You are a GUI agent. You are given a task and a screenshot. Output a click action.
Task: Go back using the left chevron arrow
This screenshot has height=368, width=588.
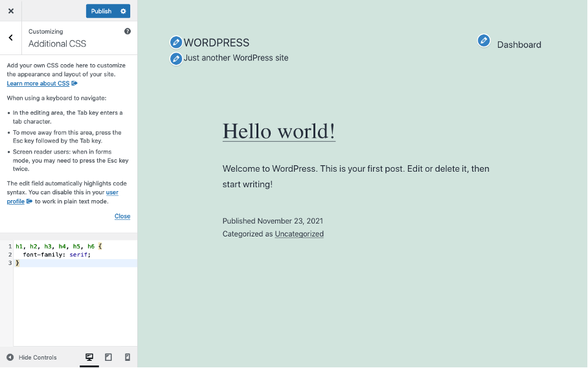(x=11, y=38)
